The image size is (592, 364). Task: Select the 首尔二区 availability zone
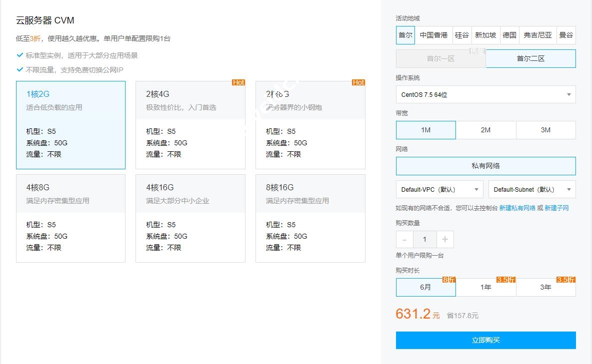tap(530, 58)
